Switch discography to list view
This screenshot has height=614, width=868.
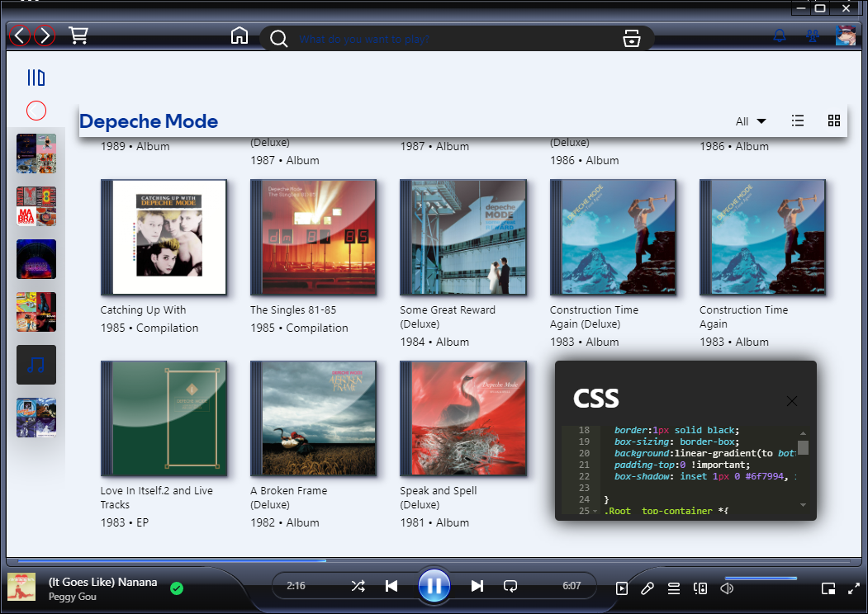click(798, 121)
